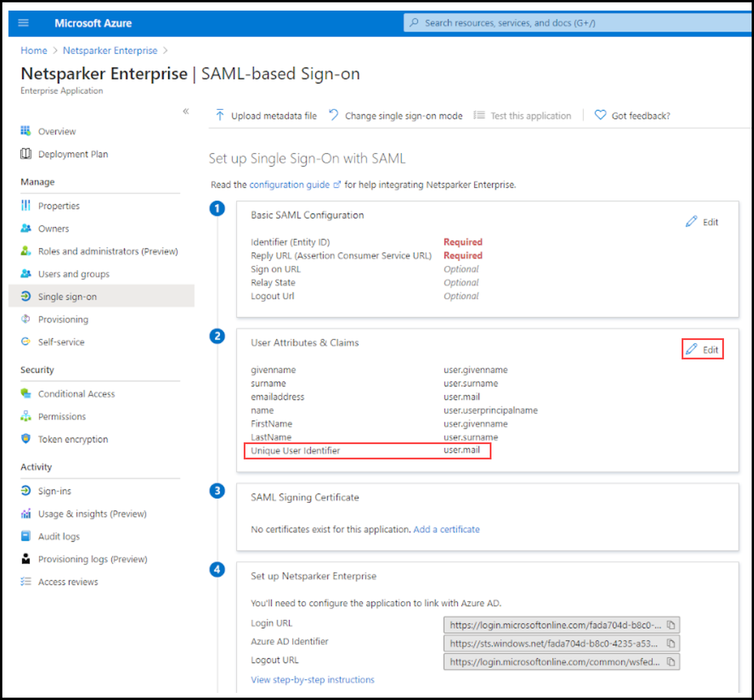Navigate to Home via the breadcrumb
Image resolution: width=754 pixels, height=700 pixels.
click(x=34, y=51)
